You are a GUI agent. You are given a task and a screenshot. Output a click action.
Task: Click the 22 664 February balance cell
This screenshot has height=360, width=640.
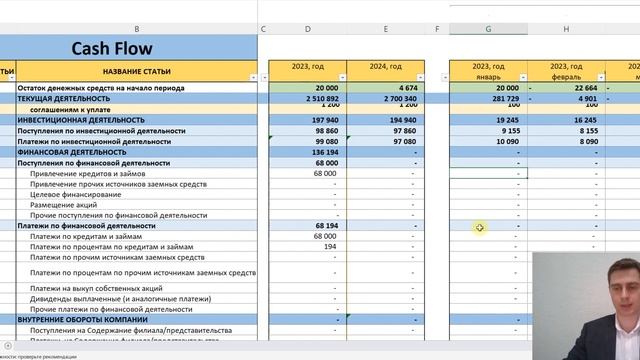pos(566,88)
